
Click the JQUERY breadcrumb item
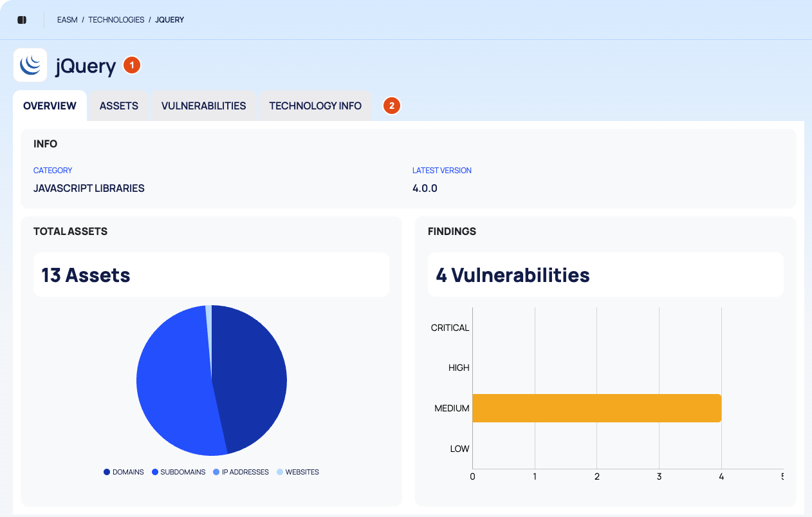click(x=170, y=20)
